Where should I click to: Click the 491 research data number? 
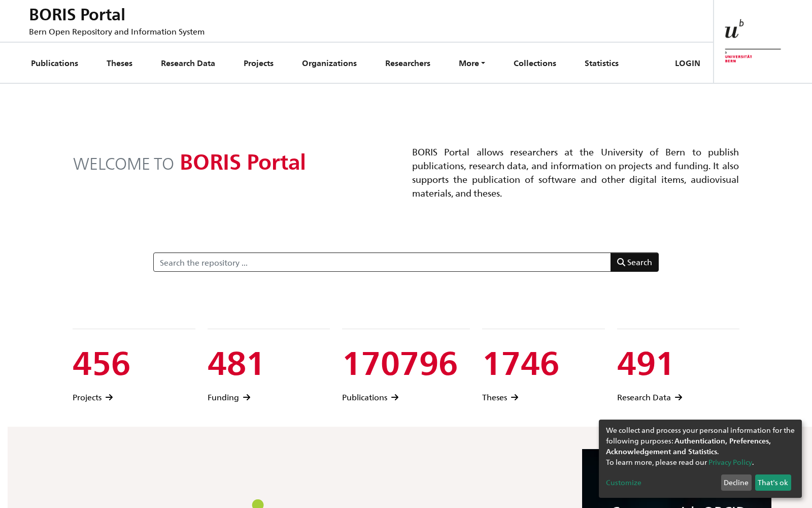point(645,364)
